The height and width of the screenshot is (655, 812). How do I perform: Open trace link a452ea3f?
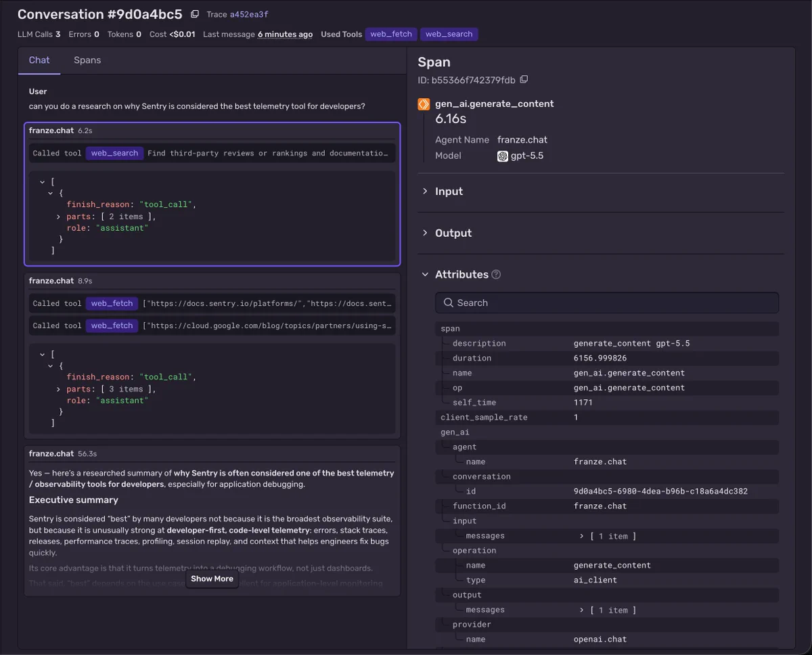[250, 14]
